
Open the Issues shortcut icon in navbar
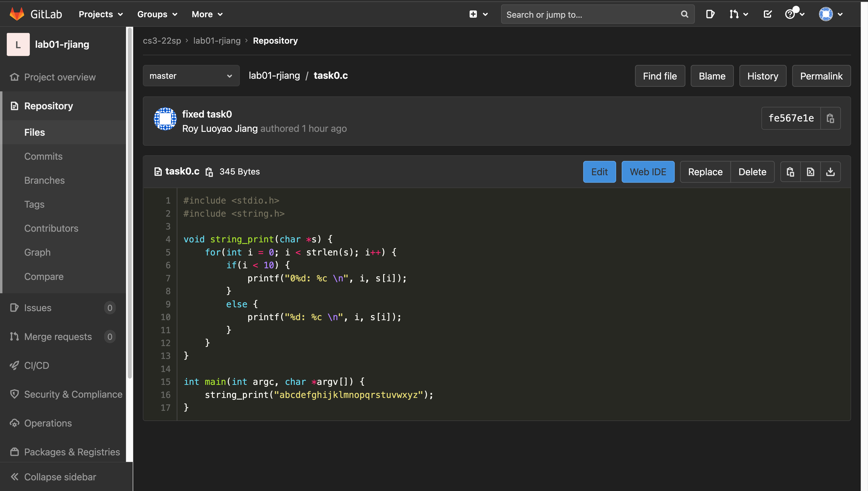[710, 14]
